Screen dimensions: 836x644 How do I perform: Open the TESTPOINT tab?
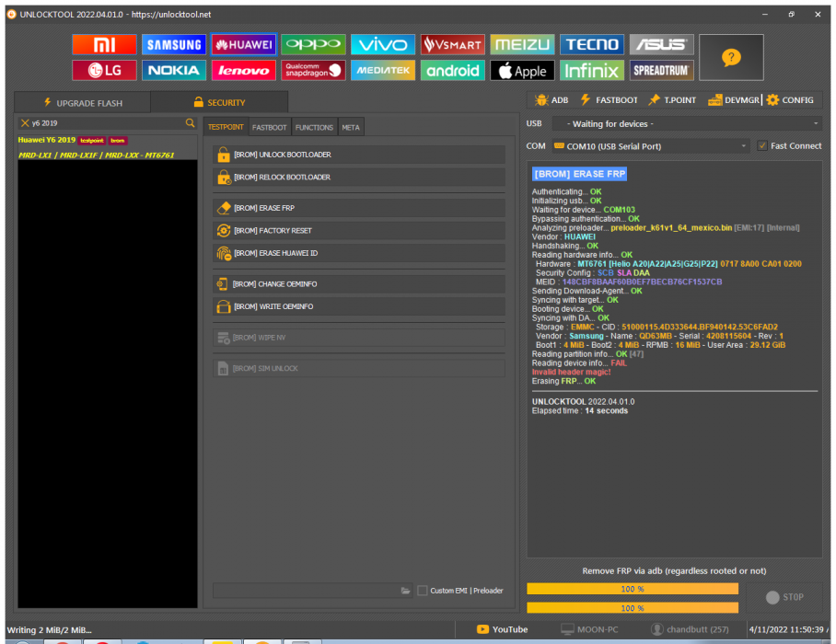[226, 127]
